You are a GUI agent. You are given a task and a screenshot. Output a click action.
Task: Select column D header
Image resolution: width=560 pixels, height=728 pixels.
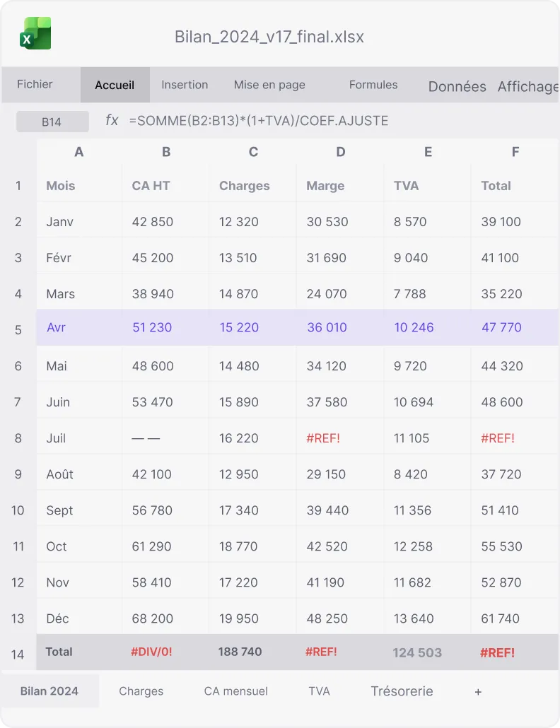coord(340,152)
